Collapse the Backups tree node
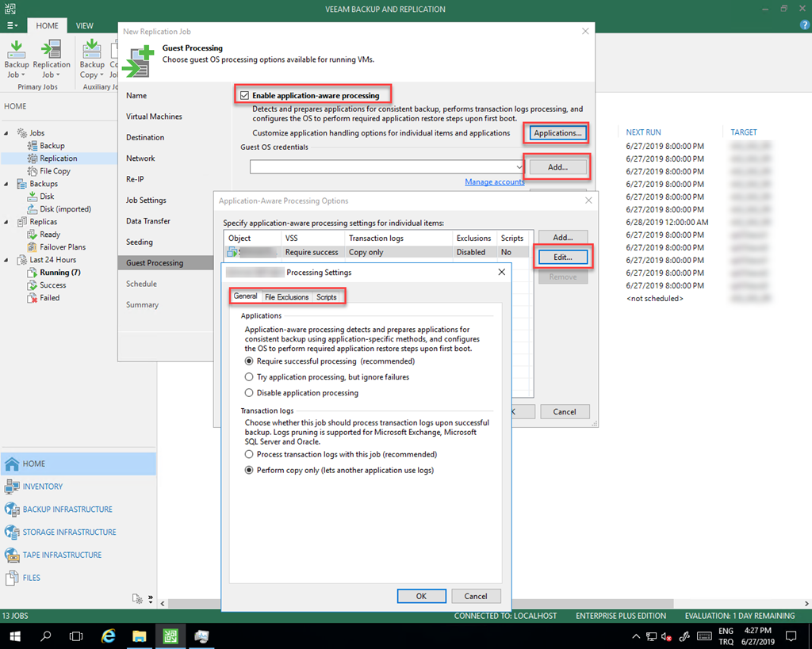812x649 pixels. pos(6,184)
